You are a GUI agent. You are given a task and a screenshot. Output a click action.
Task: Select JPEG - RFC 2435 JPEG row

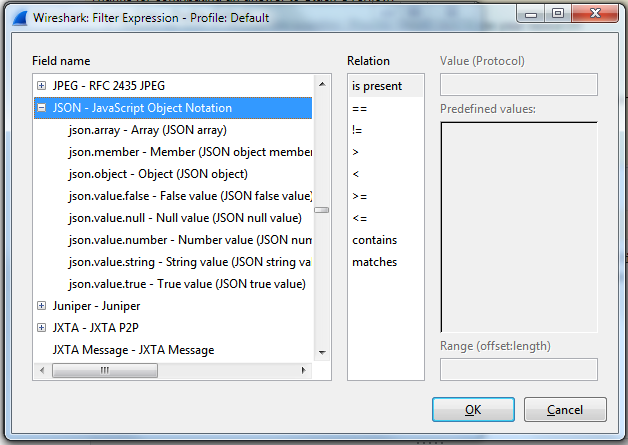tap(173, 86)
